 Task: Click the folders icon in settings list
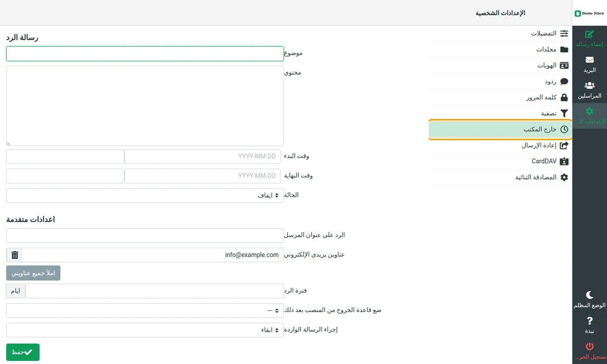tap(564, 50)
